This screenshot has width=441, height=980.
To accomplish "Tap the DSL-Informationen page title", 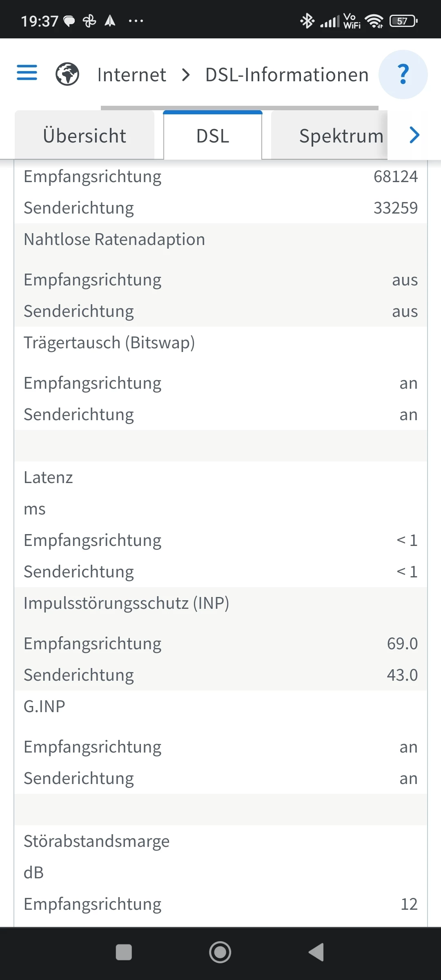I will [x=287, y=75].
